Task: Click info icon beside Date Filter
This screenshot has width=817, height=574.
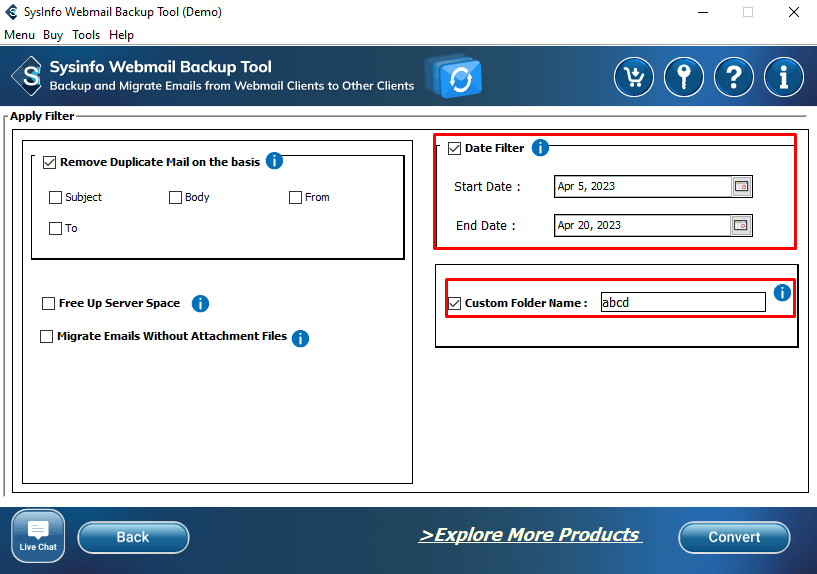Action: click(540, 148)
